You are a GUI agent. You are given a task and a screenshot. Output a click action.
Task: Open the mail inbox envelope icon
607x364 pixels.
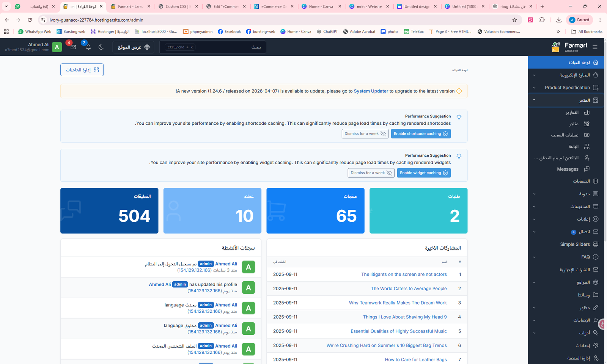point(73,47)
